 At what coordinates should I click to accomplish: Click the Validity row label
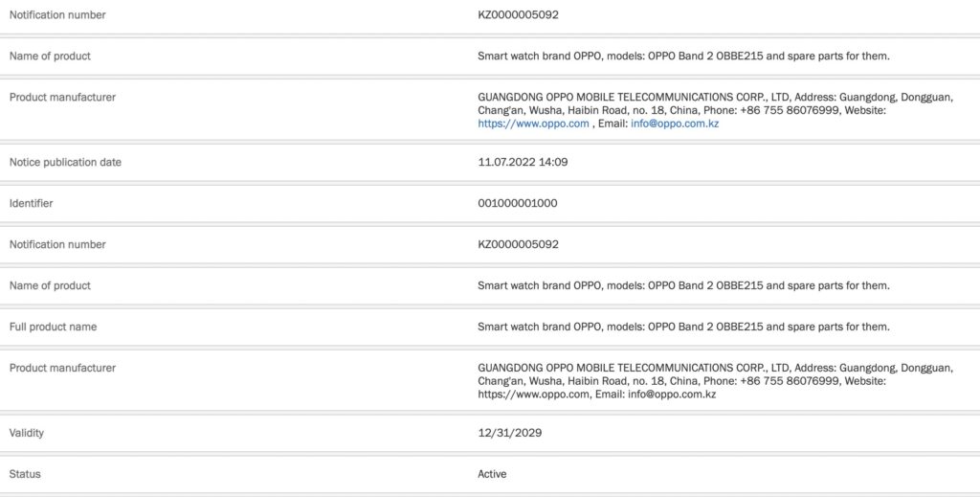27,433
